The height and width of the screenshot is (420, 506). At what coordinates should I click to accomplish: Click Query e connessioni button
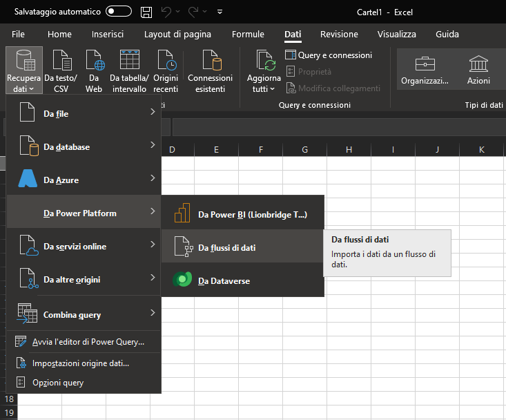pos(329,55)
